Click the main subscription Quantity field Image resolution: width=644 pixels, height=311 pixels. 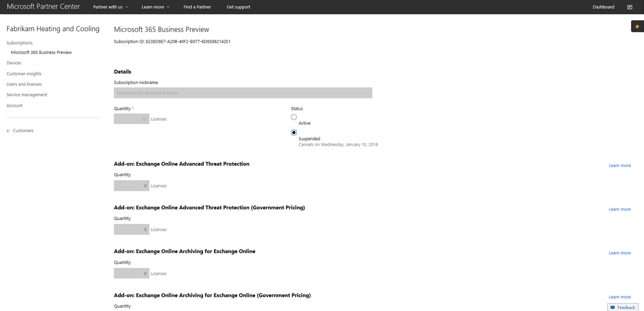132,119
